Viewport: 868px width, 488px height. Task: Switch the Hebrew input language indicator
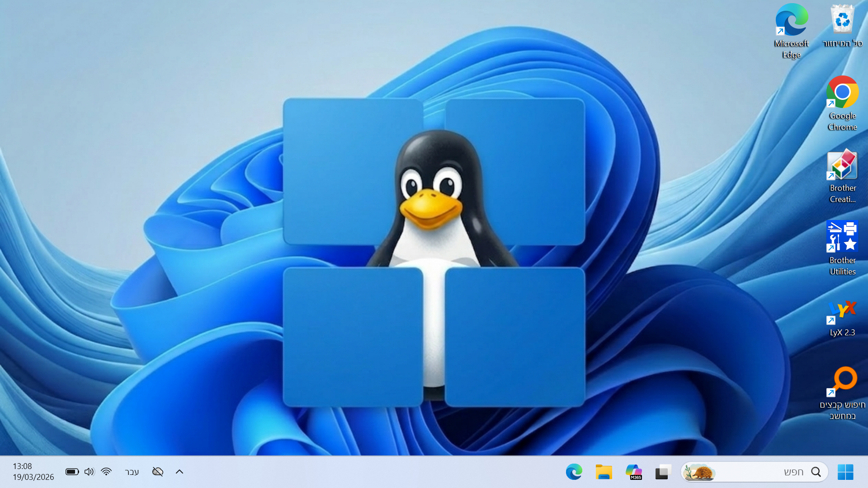click(132, 472)
